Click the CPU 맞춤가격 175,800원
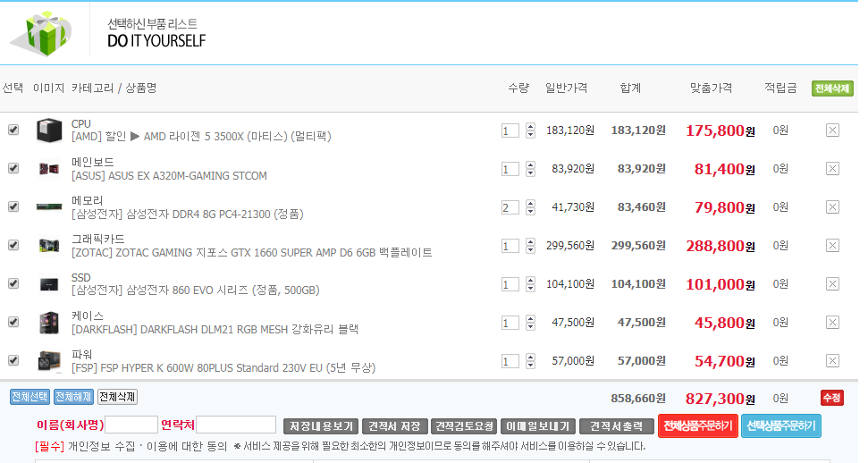This screenshot has height=463, width=868. (721, 130)
